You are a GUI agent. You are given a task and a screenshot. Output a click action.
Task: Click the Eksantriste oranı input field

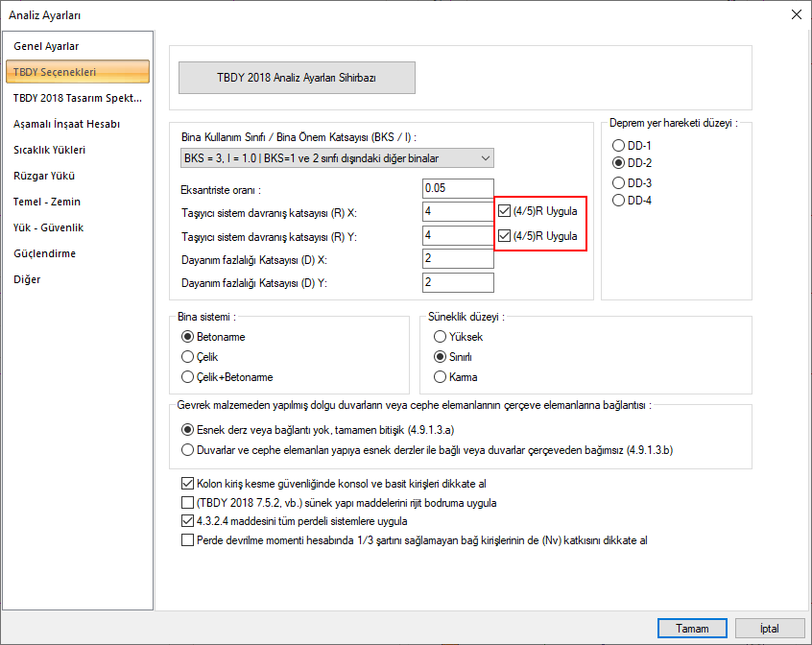[x=457, y=188]
